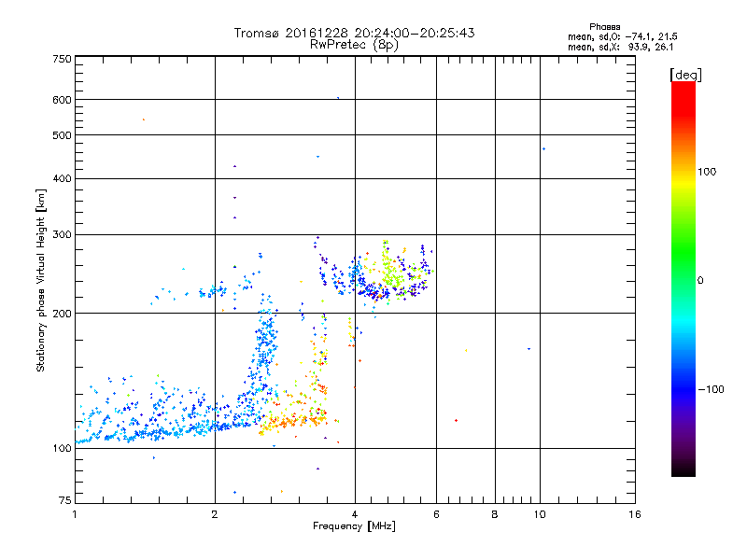Click the 'Phases' header text

(x=604, y=27)
